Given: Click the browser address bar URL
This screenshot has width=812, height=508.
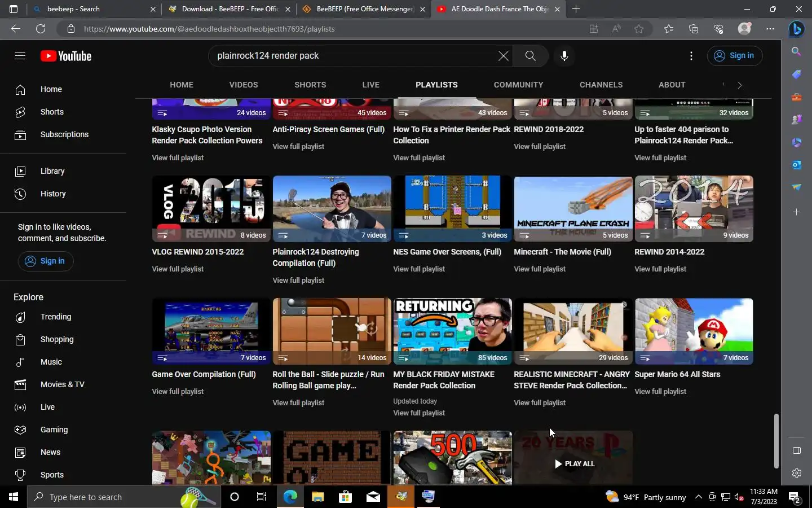Looking at the screenshot, I should point(209,29).
